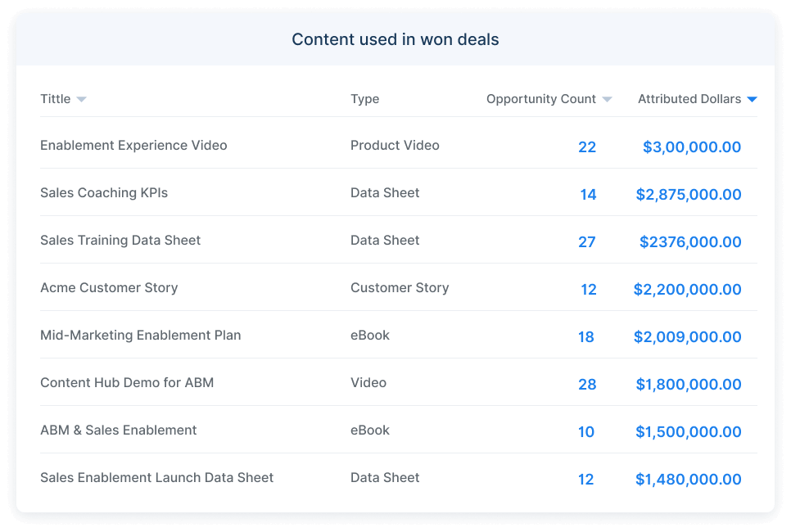Click the Content used in won deals heading
Viewport: 791px width, 532px height.
(x=395, y=40)
